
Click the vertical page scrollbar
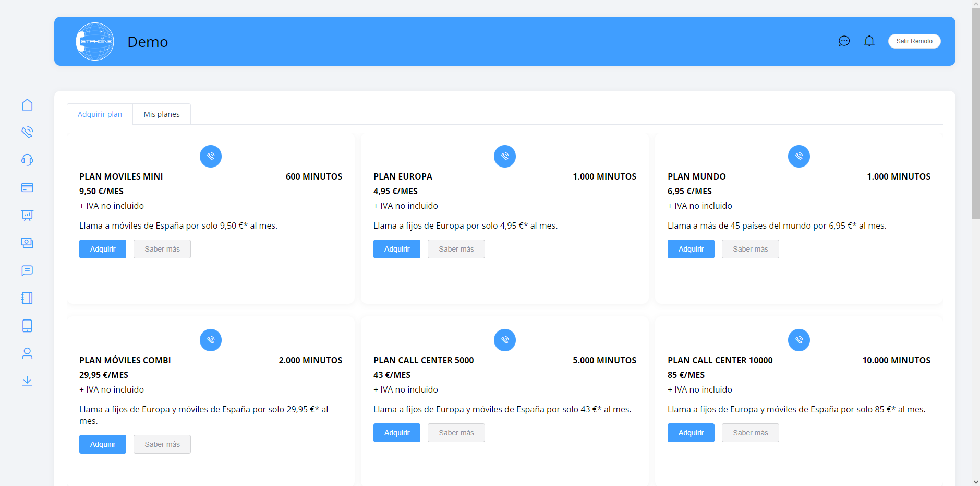(x=975, y=113)
